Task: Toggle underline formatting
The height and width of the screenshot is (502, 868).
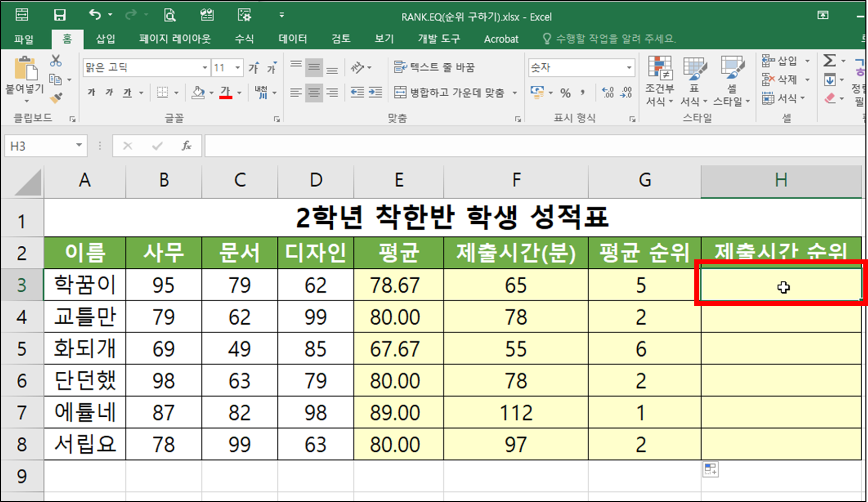Action: click(x=126, y=92)
